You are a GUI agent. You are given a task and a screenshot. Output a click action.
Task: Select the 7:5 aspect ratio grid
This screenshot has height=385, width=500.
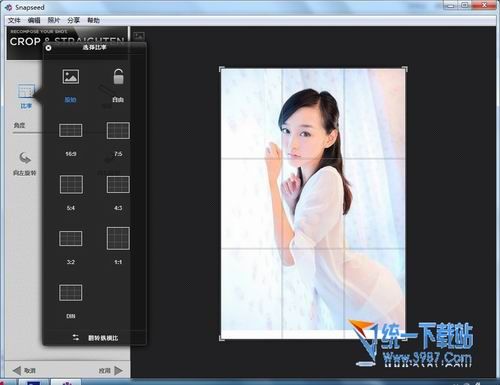coord(118,130)
